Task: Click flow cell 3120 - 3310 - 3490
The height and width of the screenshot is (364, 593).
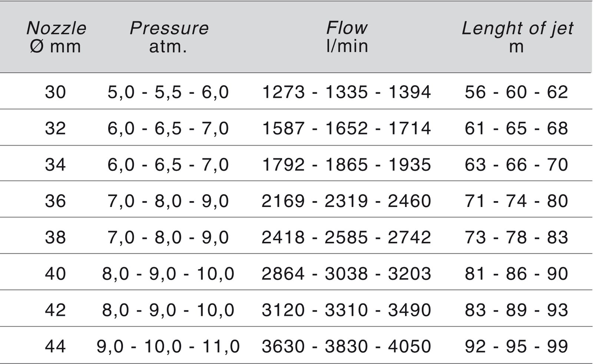Action: (346, 310)
